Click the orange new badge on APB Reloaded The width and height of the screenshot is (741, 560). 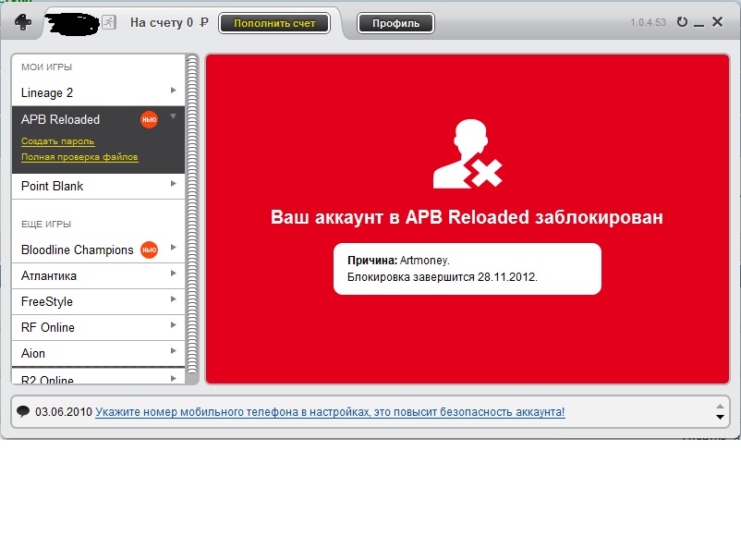click(x=149, y=119)
